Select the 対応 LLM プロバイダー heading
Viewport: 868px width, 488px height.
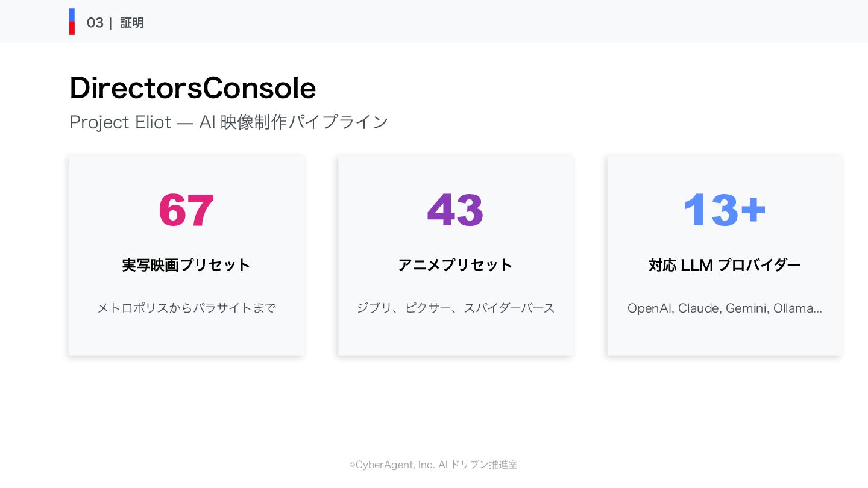pyautogui.click(x=724, y=265)
